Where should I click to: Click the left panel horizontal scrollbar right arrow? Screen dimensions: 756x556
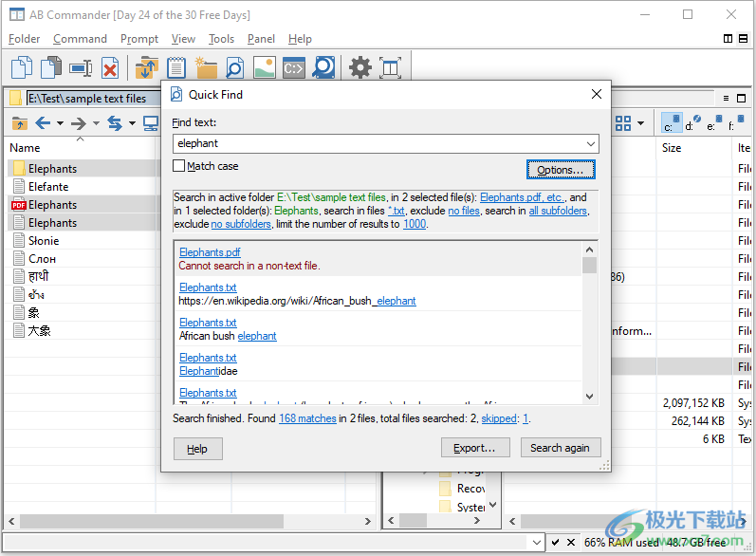(x=368, y=521)
